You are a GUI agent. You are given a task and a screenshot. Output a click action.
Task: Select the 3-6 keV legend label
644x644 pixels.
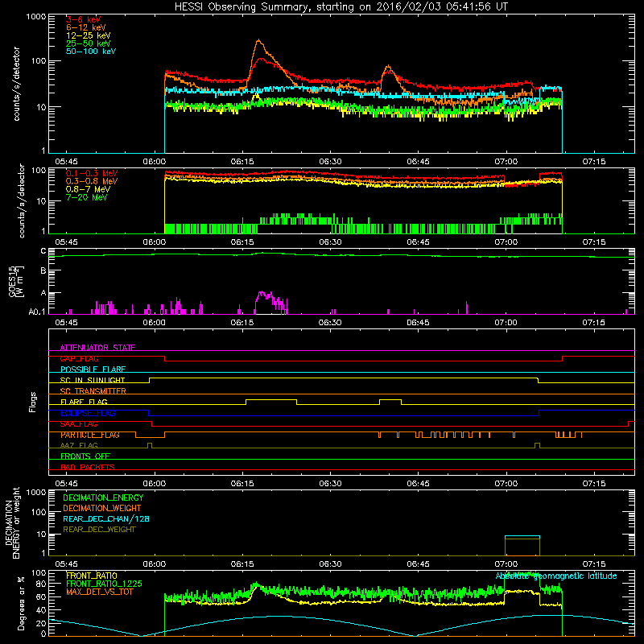click(84, 19)
